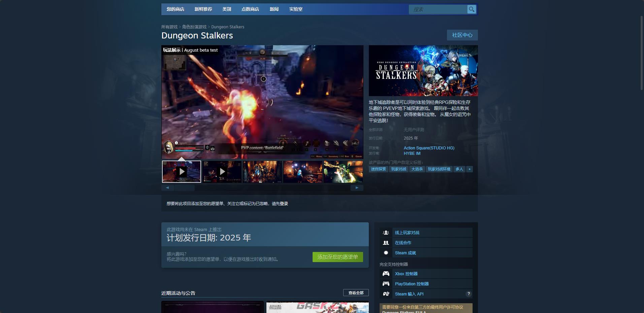644x313 pixels.
Task: Click the online co-op icon
Action: (386, 243)
